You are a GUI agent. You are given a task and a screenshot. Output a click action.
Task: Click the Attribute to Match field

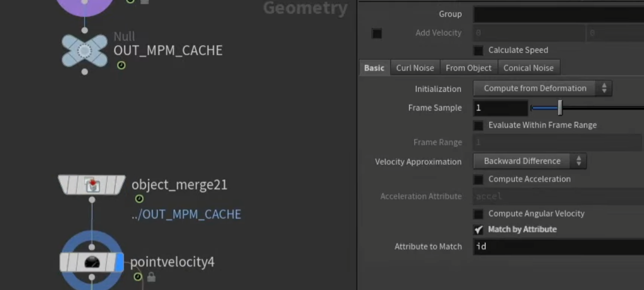(558, 246)
